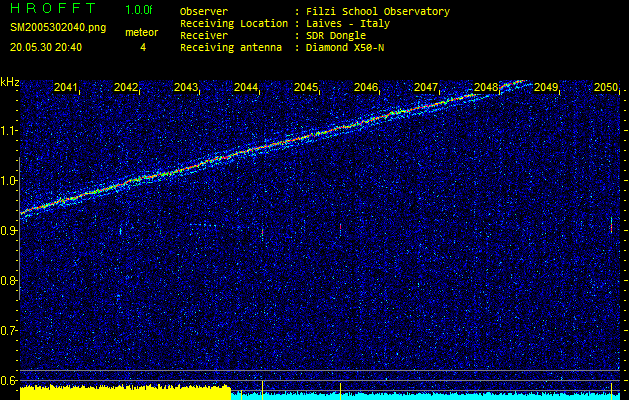Click the 2046 time axis marker
Screen dimensions: 629x400
[x=365, y=87]
